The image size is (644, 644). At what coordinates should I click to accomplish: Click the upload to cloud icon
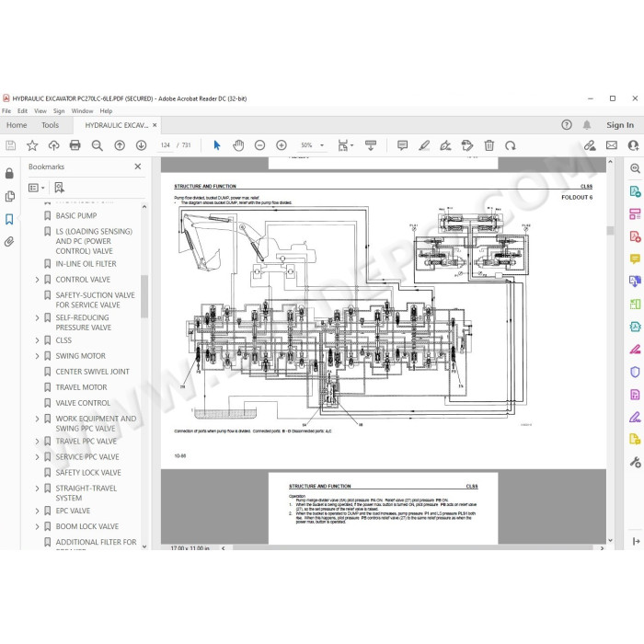click(53, 145)
